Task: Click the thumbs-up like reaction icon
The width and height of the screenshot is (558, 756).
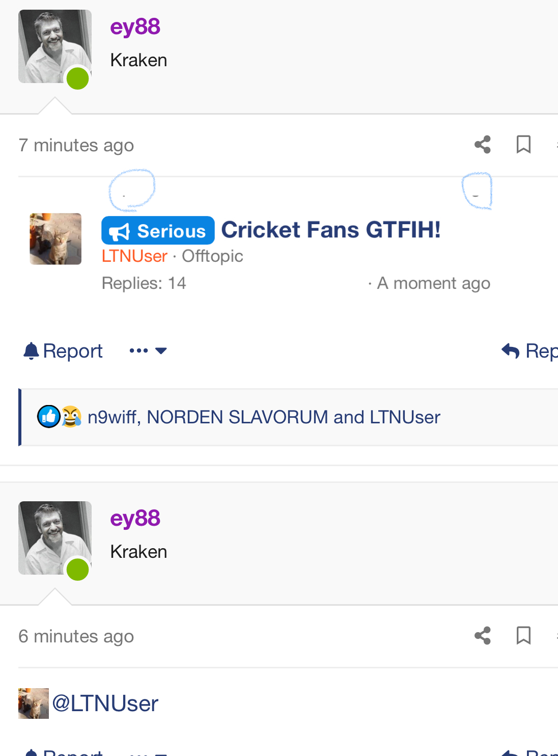Action: pos(49,417)
